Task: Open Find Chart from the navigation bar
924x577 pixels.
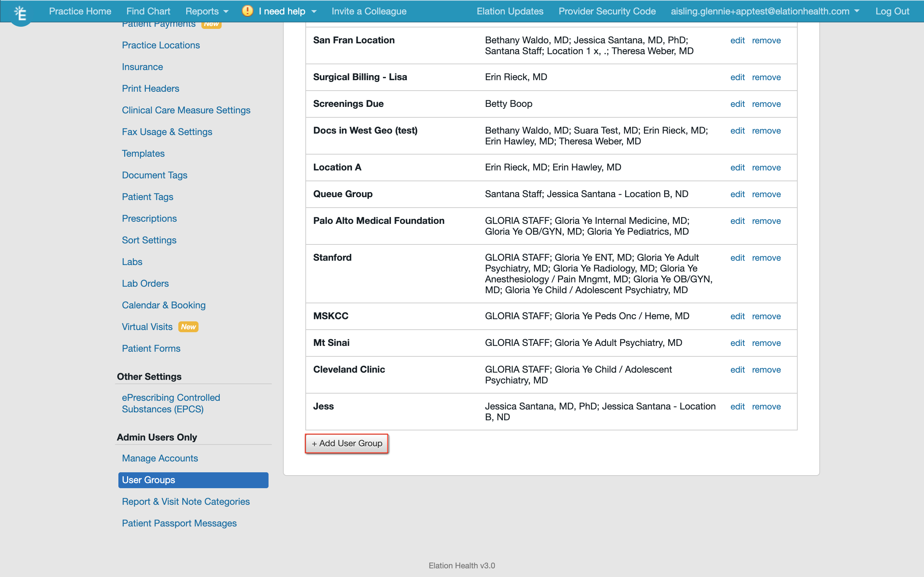Action: tap(148, 11)
